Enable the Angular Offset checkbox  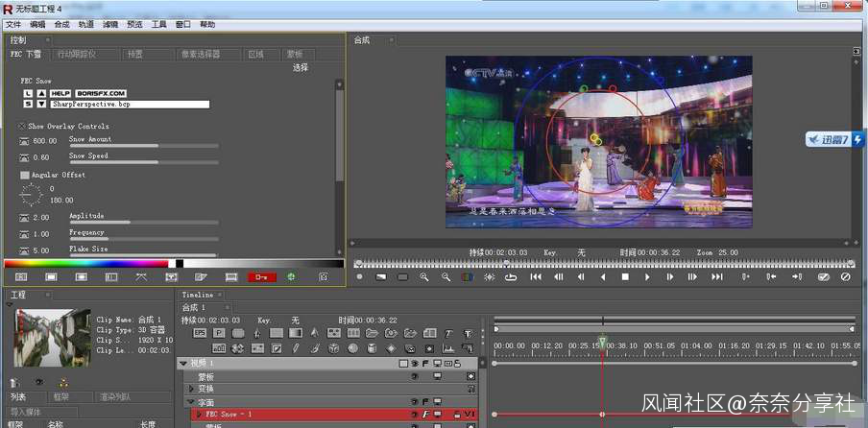point(25,176)
